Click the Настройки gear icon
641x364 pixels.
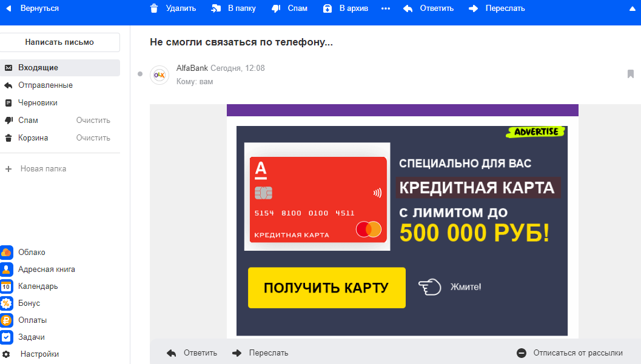(6, 354)
